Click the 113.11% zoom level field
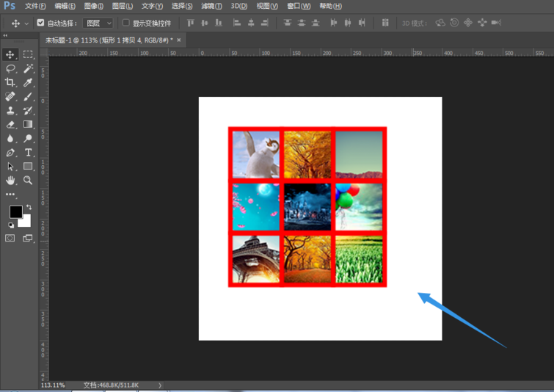This screenshot has width=554, height=392. coord(53,385)
